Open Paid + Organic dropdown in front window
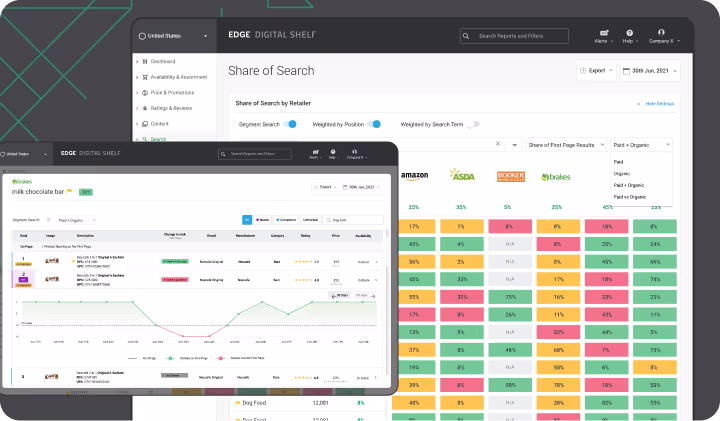Image resolution: width=720 pixels, height=421 pixels. tap(77, 220)
